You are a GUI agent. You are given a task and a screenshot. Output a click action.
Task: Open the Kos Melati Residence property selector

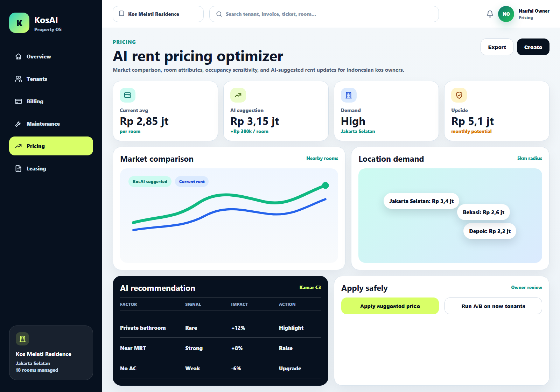[158, 14]
